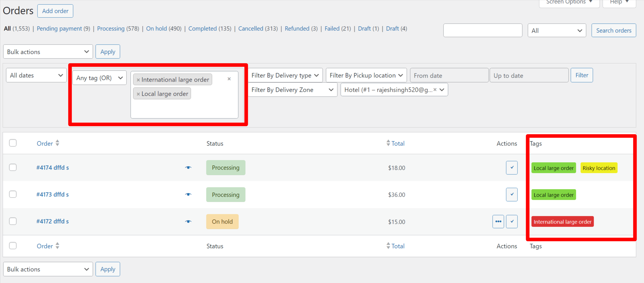The height and width of the screenshot is (283, 644).
Task: Clear the selected Hotel customer filter
Action: 435,90
